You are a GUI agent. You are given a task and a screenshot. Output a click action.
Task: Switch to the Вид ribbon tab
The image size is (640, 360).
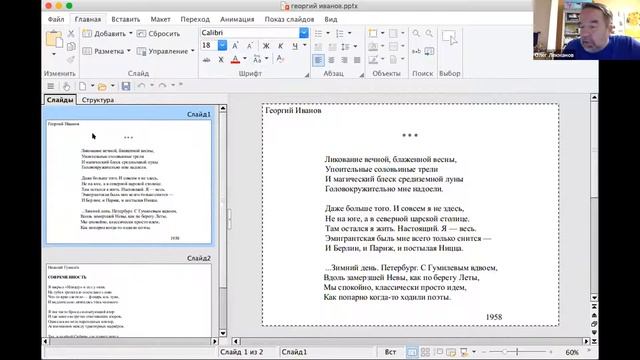[331, 19]
